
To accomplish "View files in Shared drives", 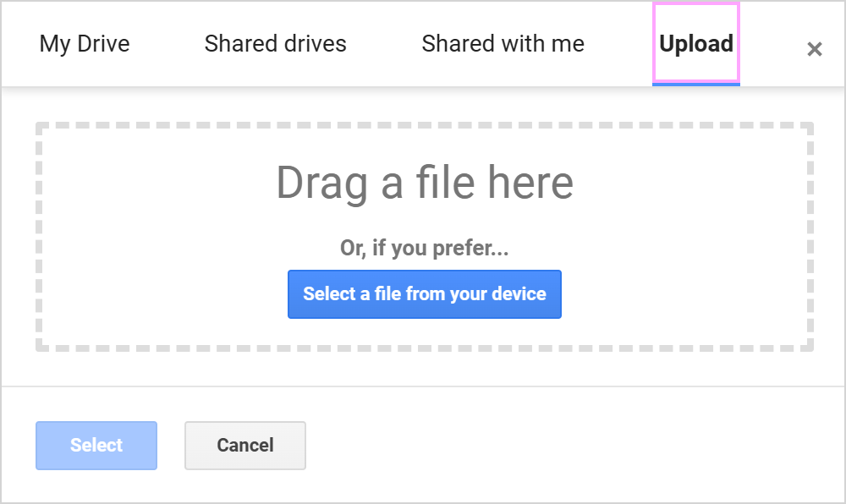I will coord(275,44).
